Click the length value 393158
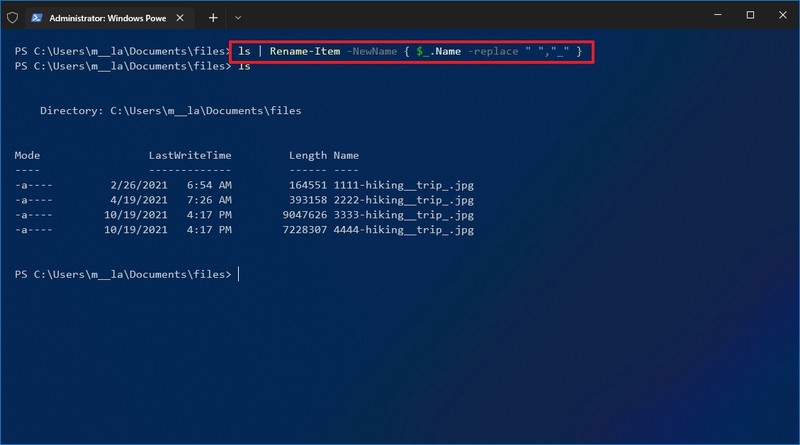The width and height of the screenshot is (800, 445). (x=308, y=200)
